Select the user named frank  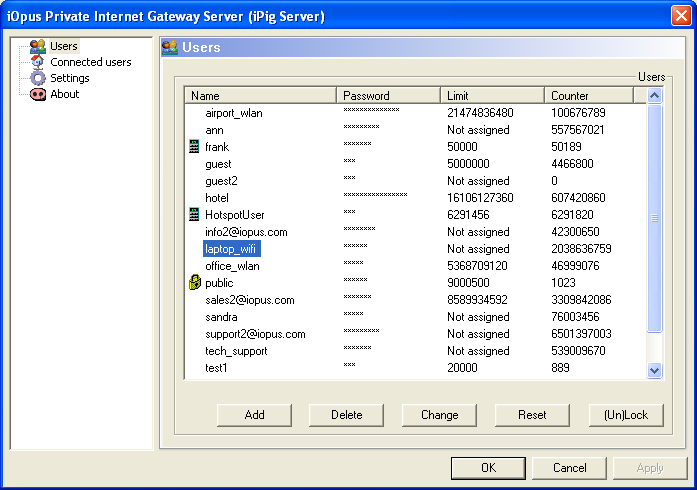tap(217, 147)
